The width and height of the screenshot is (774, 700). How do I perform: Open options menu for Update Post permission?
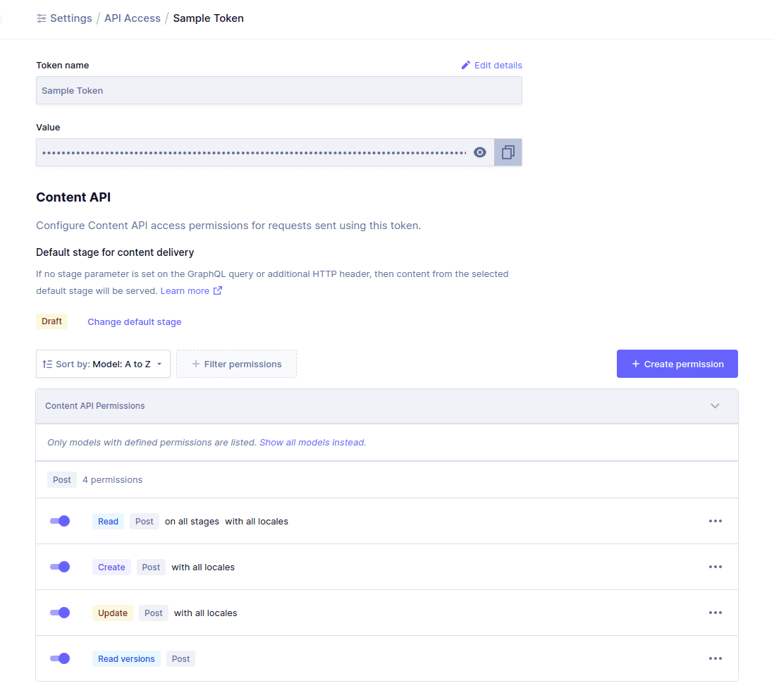(x=715, y=613)
